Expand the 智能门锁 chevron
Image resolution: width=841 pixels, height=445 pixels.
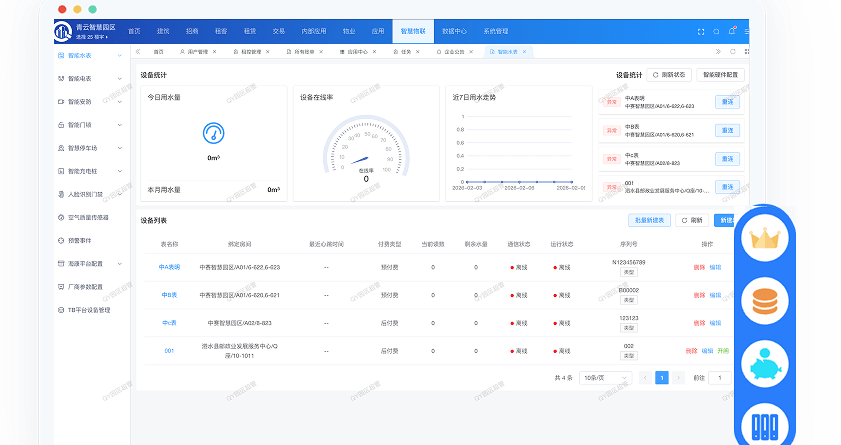click(120, 125)
